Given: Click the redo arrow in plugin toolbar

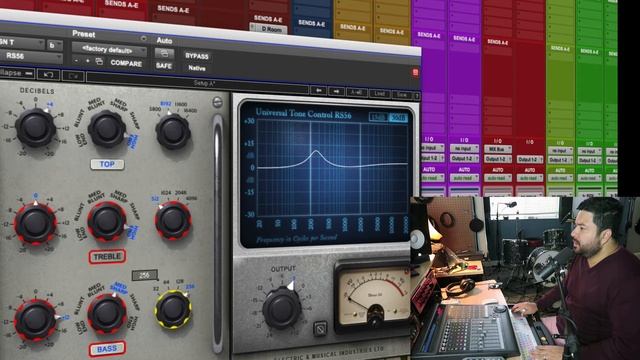Looking at the screenshot, I should [73, 76].
